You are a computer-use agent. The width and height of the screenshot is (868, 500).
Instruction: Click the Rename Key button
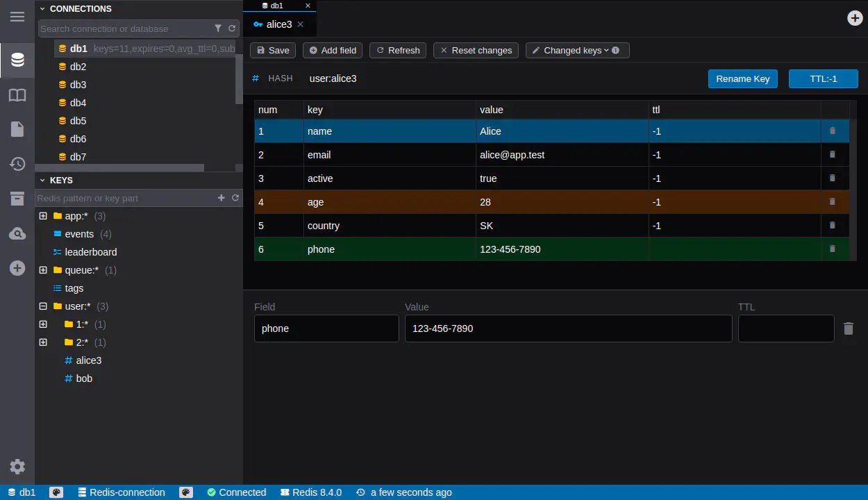pos(742,78)
